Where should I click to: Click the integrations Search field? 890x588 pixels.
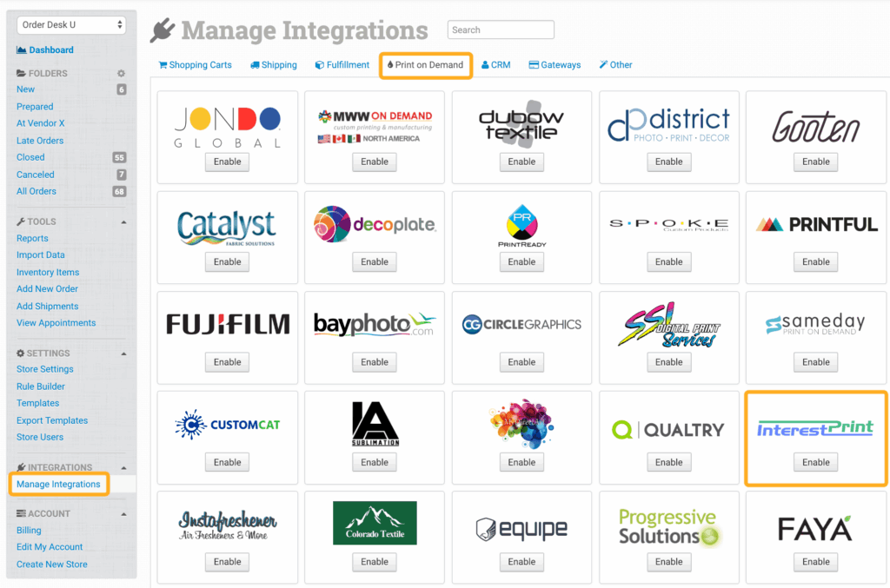(x=501, y=30)
